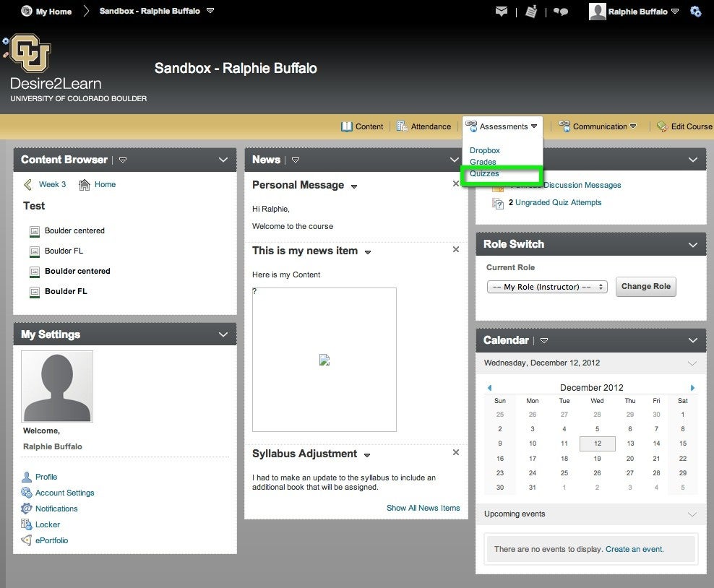Collapse the Content Browser widget
Screen dimensions: 714x588
[x=223, y=160]
